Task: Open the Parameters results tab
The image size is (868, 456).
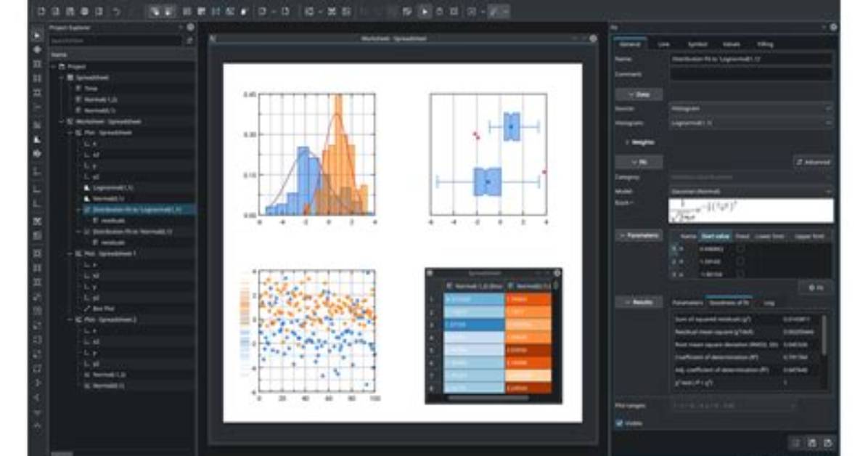Action: pos(687,303)
